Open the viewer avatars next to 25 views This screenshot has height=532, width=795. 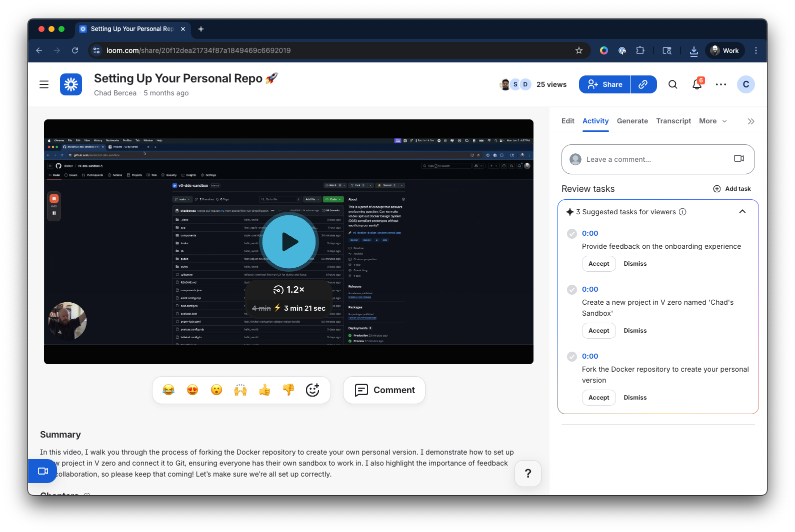[515, 84]
